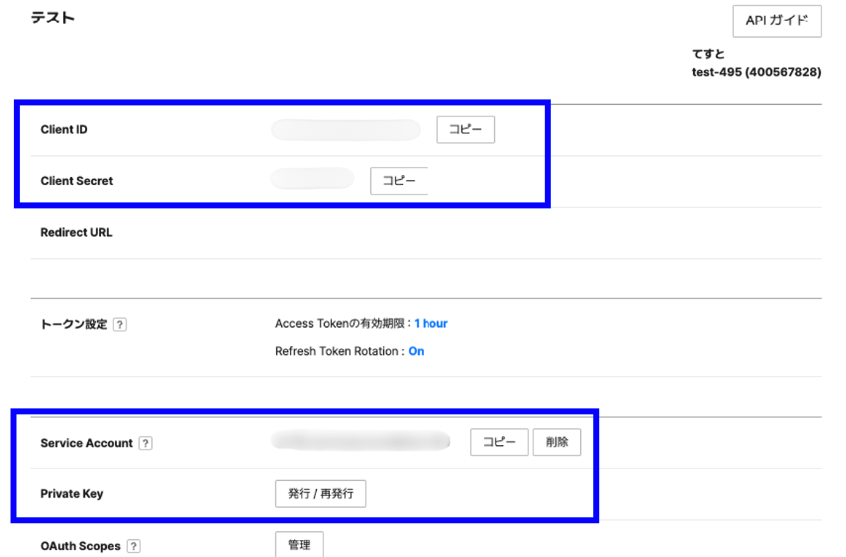Click the help icon beside トークン設定
The image size is (846, 557).
[x=120, y=325]
